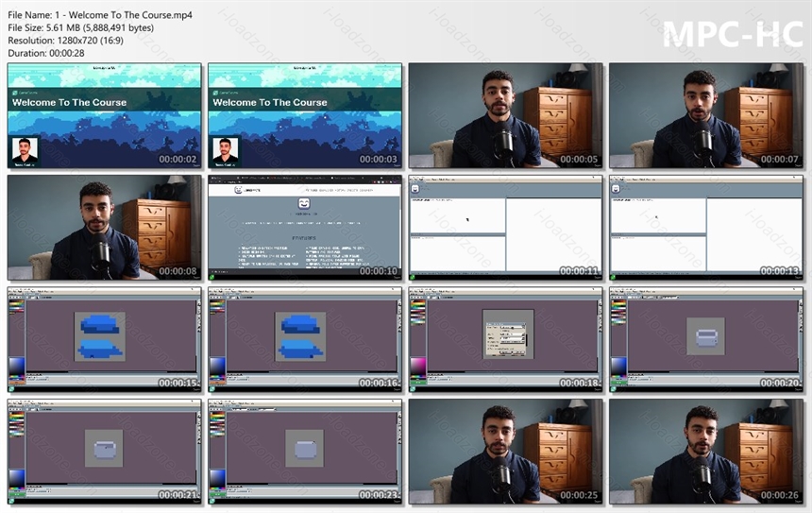
Task: Open the thumbnail at timestamp 00:00:05
Action: [x=505, y=115]
